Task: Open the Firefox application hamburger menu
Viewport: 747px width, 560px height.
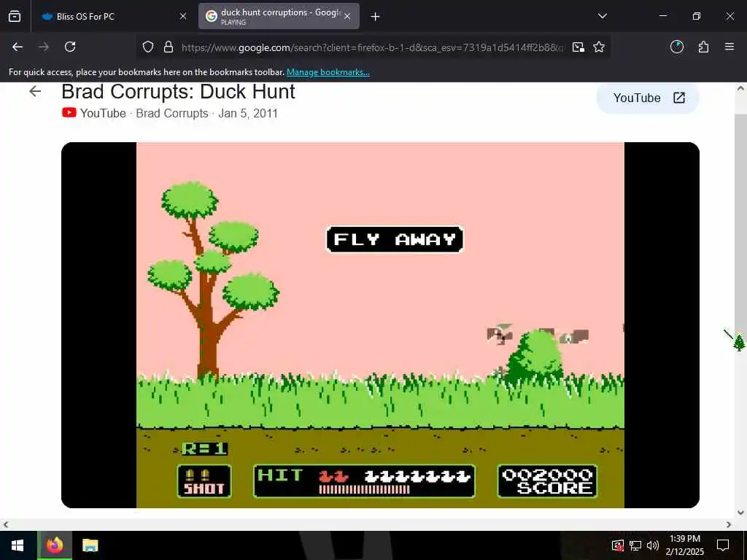Action: point(729,47)
